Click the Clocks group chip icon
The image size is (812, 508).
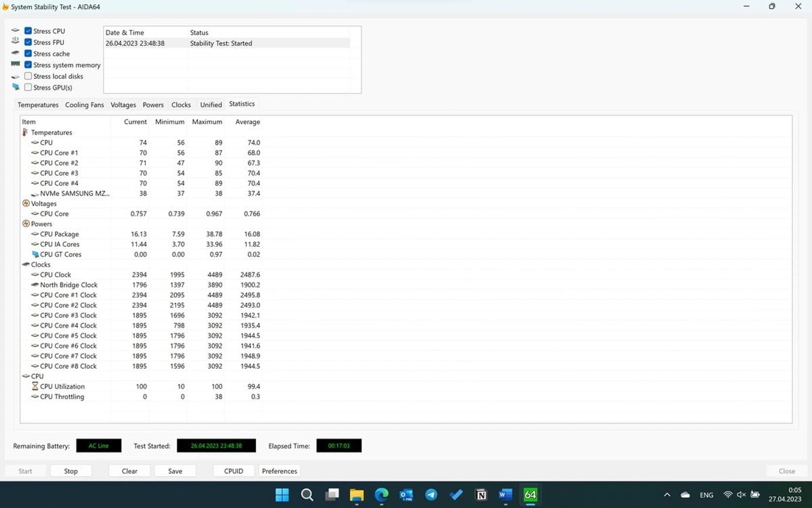click(26, 264)
